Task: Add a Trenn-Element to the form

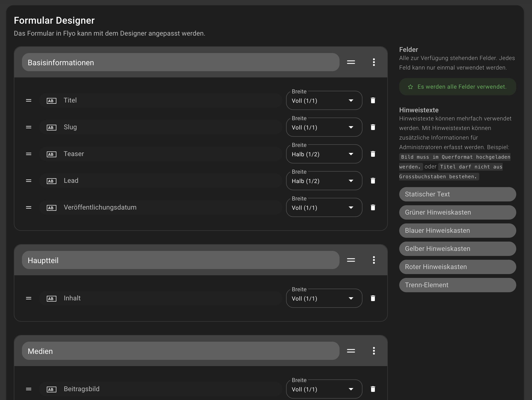Action: click(x=458, y=285)
